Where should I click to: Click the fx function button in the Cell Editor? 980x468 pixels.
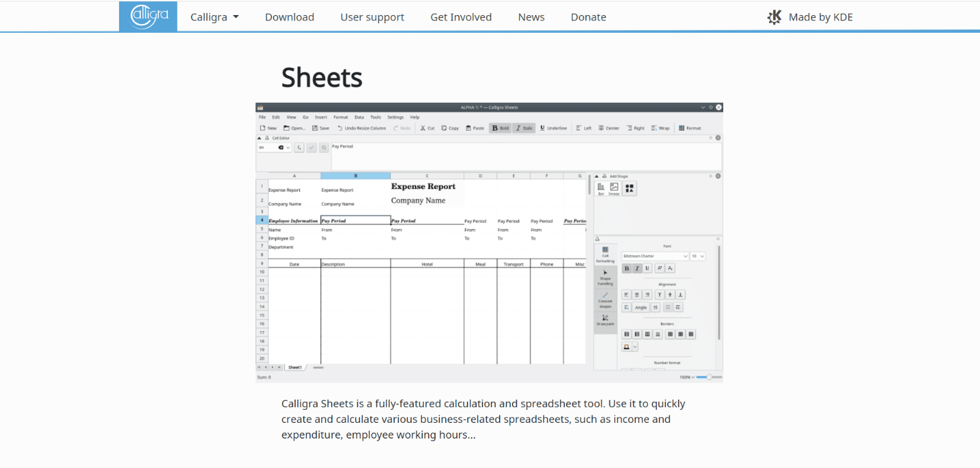(300, 147)
